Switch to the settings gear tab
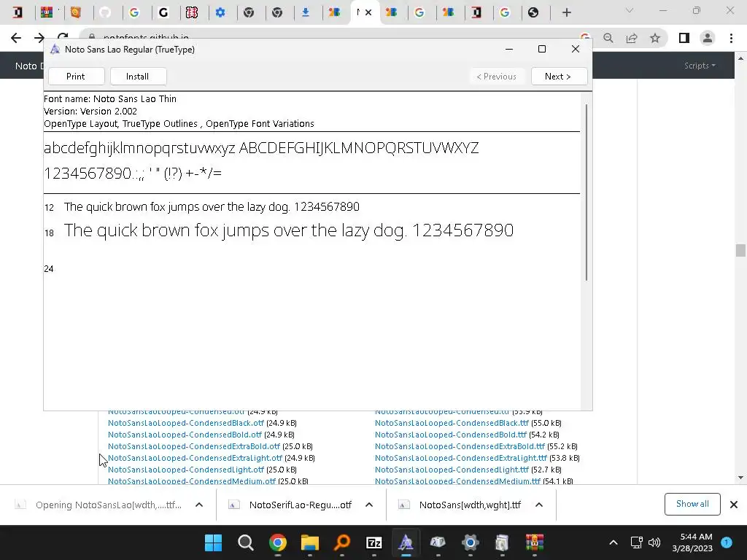 pos(220,12)
